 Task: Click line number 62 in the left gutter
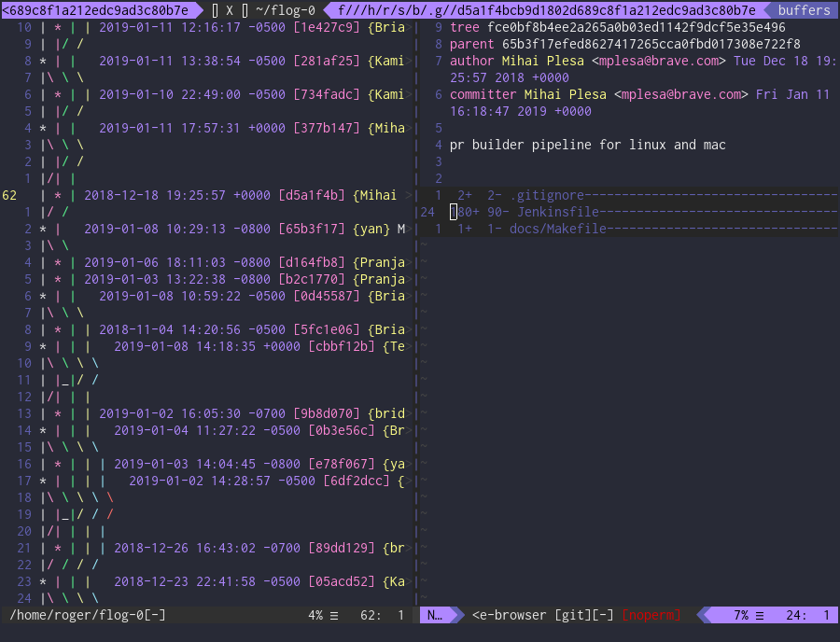click(x=9, y=195)
